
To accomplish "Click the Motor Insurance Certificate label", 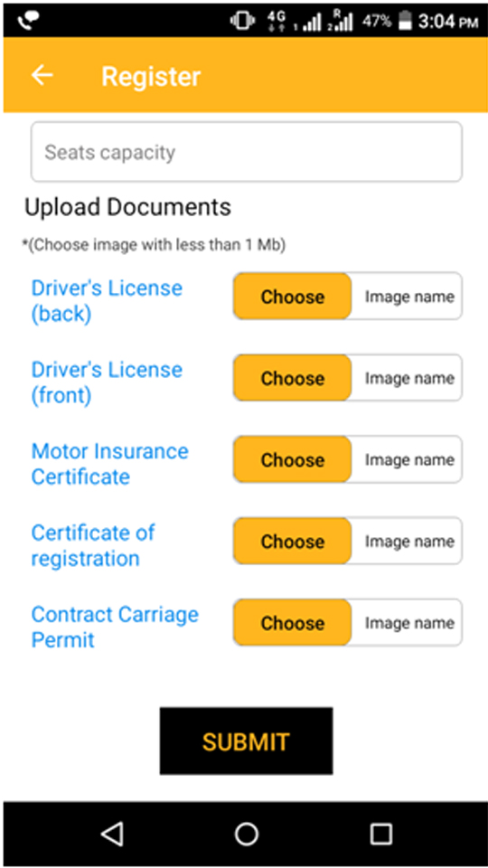I will pos(109,464).
